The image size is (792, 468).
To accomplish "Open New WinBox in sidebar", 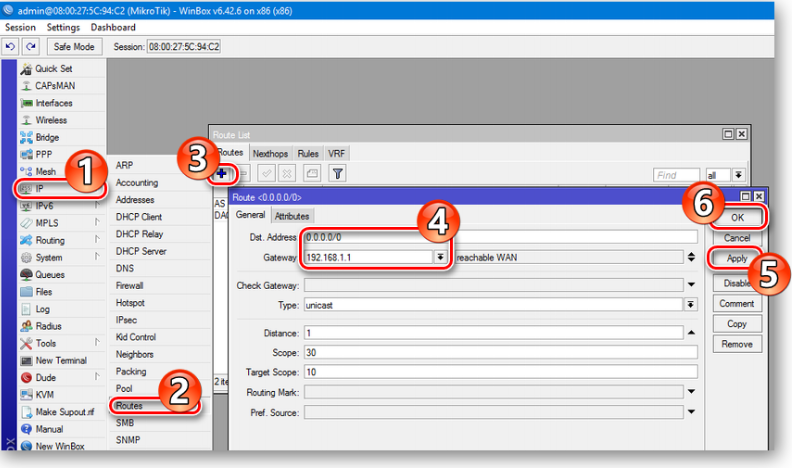I will click(62, 446).
